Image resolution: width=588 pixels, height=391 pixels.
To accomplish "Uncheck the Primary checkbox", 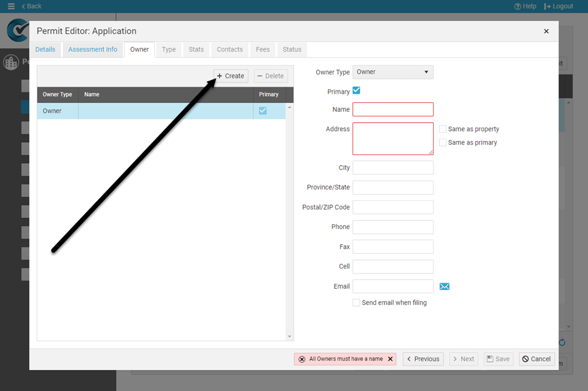I will pos(356,91).
